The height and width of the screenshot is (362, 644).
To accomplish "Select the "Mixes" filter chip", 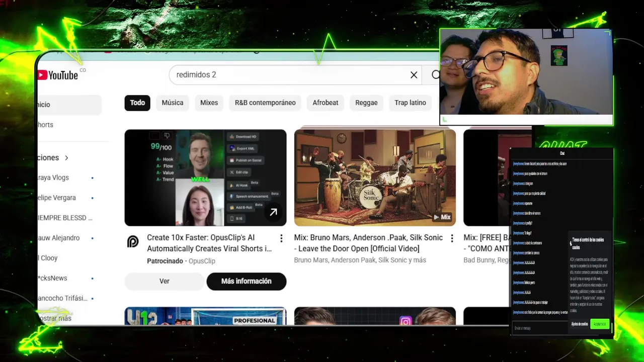I will coord(209,103).
